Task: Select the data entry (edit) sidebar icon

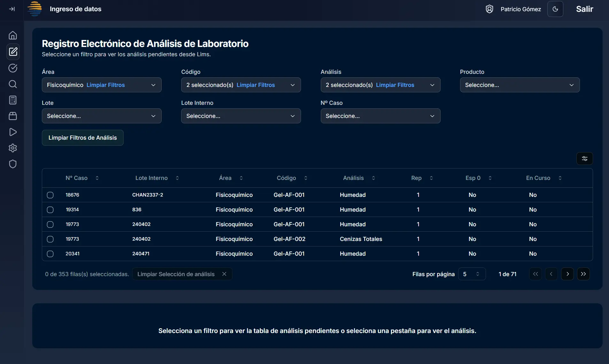Action: click(x=13, y=51)
